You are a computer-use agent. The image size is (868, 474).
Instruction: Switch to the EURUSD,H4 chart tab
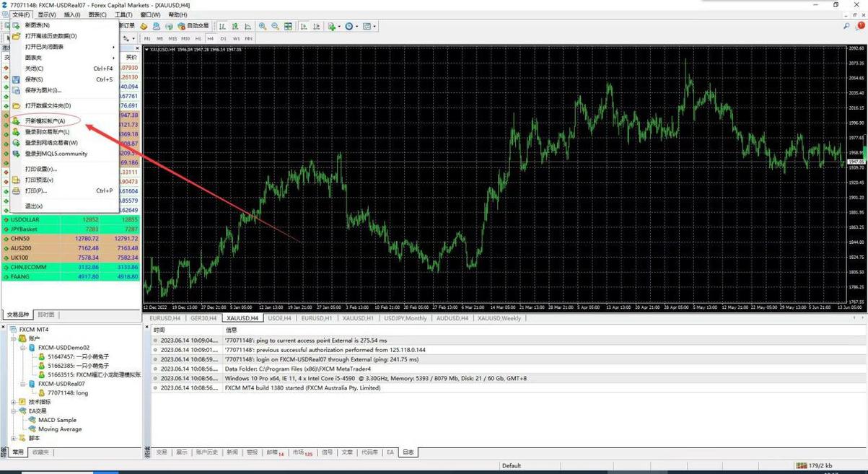[165, 318]
